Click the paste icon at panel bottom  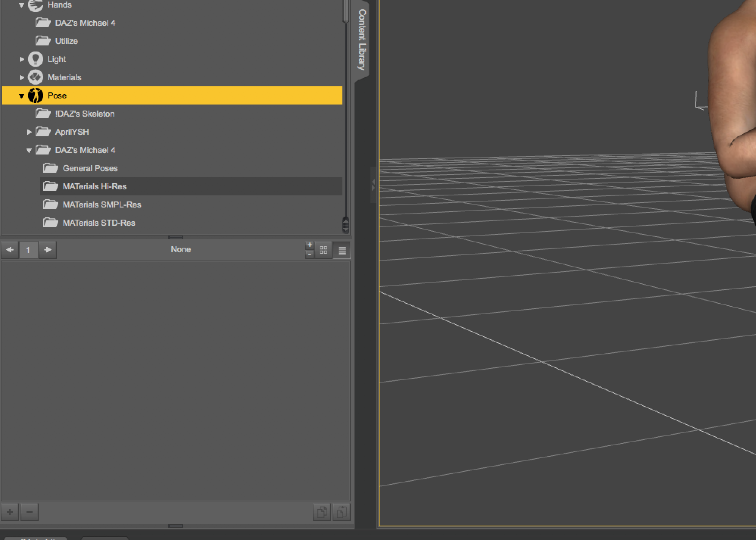click(342, 512)
